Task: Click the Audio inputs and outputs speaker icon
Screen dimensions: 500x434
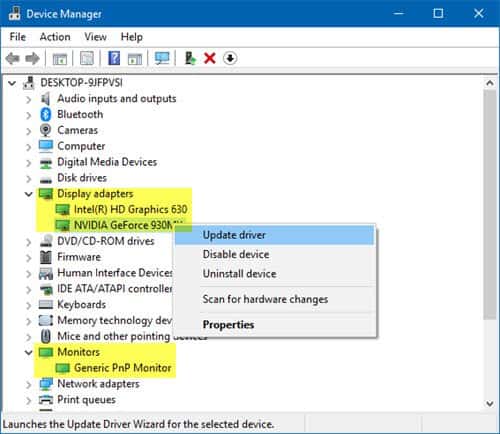Action: click(46, 99)
